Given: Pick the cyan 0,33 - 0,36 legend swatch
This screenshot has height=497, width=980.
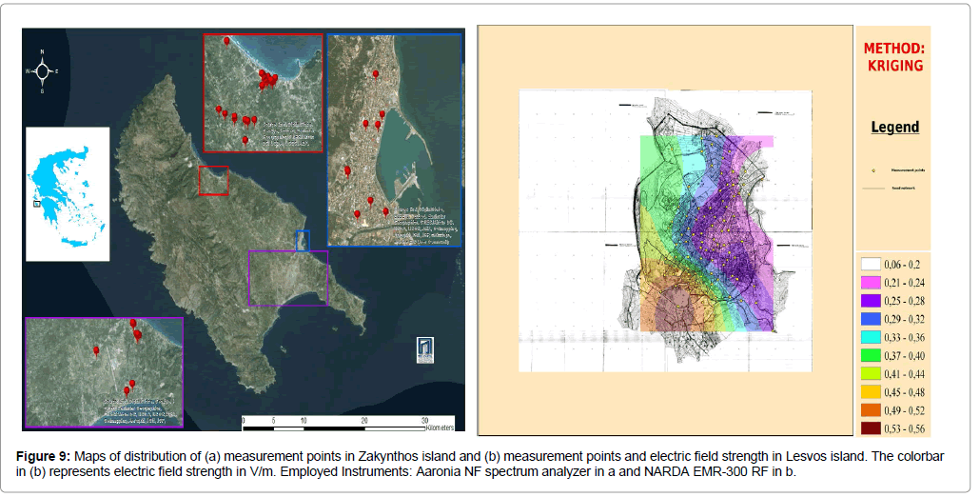Looking at the screenshot, I should 871,337.
